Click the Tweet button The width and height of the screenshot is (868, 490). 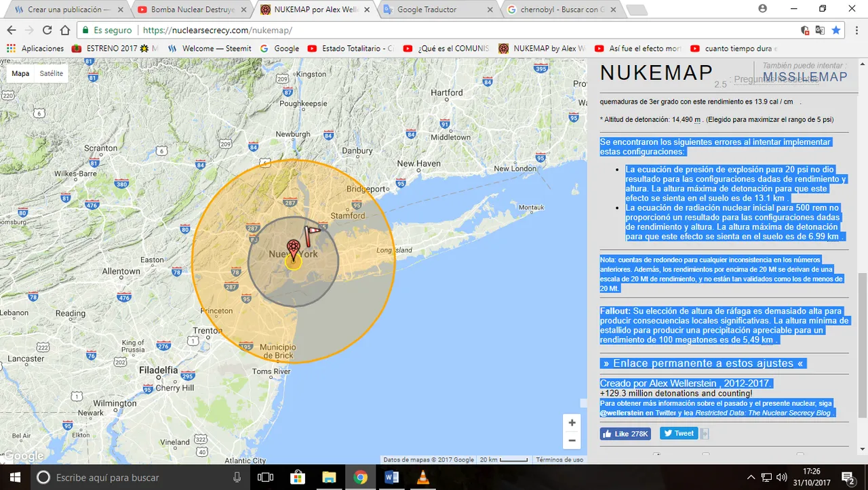679,434
